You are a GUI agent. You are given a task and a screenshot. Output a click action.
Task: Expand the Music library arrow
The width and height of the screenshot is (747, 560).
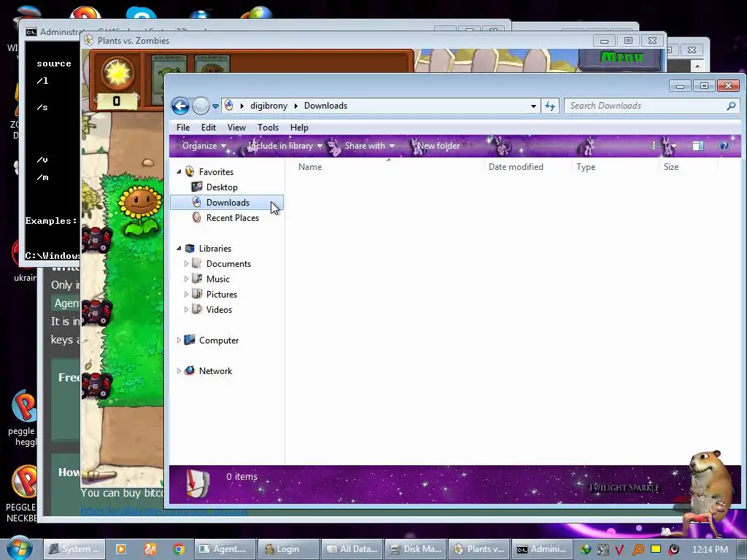tap(186, 279)
